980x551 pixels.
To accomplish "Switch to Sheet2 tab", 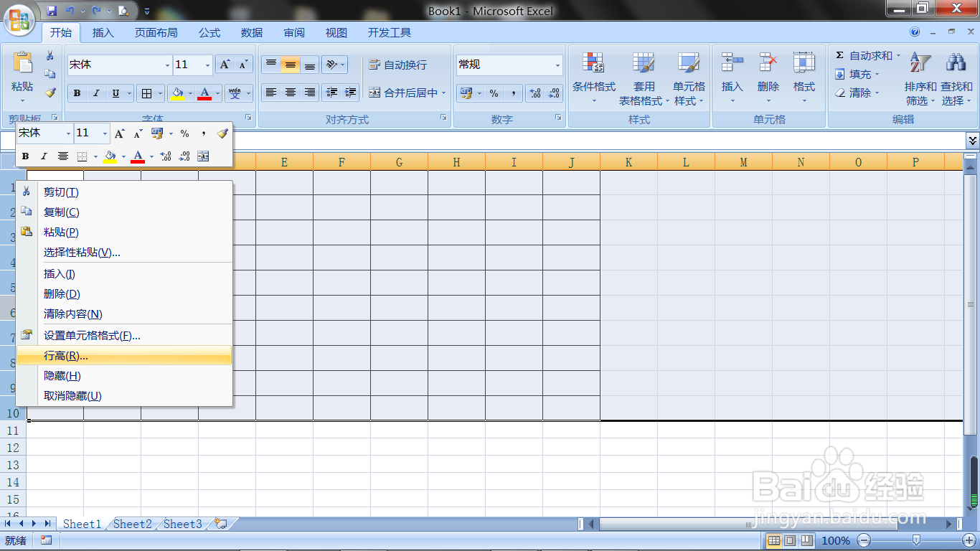I will 133,524.
